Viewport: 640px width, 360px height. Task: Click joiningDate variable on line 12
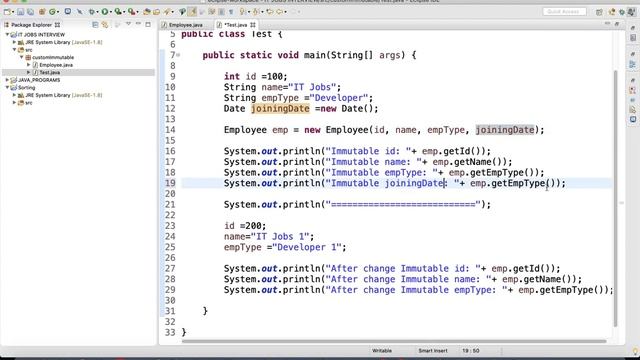tap(280, 109)
